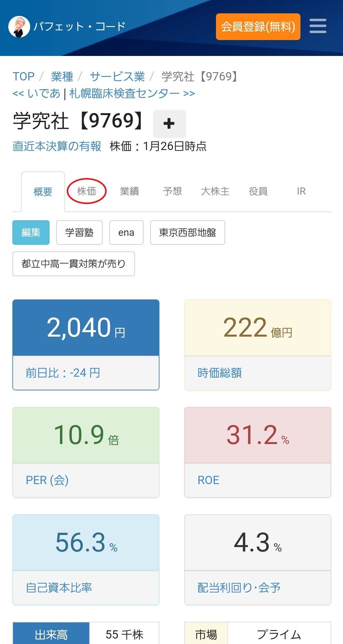Viewport: 343px width, 644px height.
Task: Switch to the 業績 tab
Action: [130, 191]
